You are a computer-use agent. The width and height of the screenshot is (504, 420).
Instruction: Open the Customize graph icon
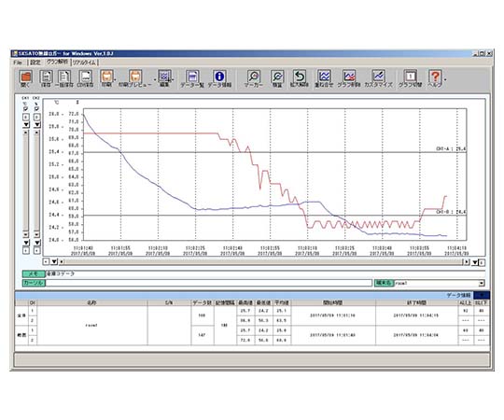pyautogui.click(x=378, y=77)
